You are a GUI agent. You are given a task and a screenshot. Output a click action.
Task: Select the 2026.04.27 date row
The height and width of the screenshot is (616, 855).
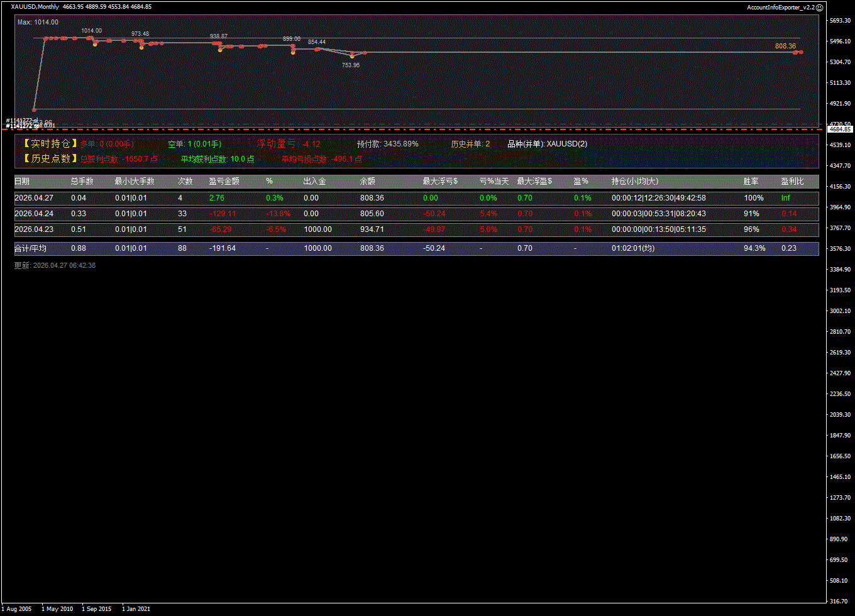[34, 198]
